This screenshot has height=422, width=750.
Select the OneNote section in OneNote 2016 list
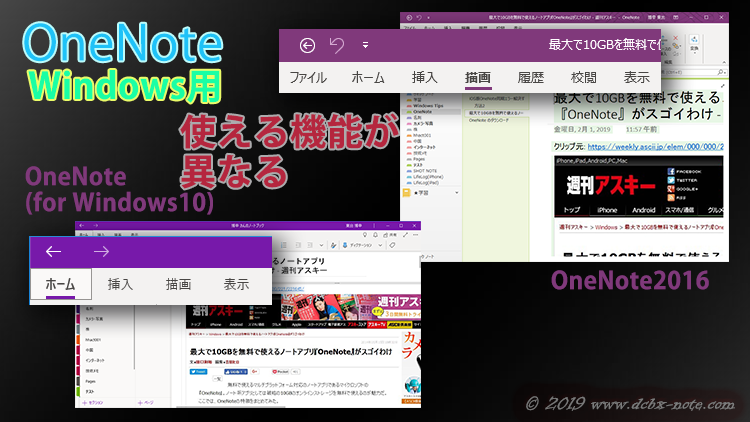(422, 111)
